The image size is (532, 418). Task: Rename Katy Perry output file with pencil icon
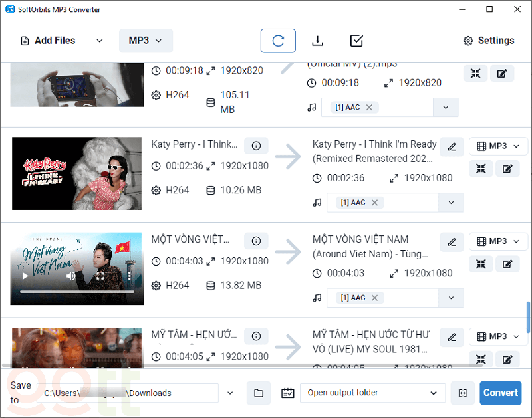click(452, 146)
